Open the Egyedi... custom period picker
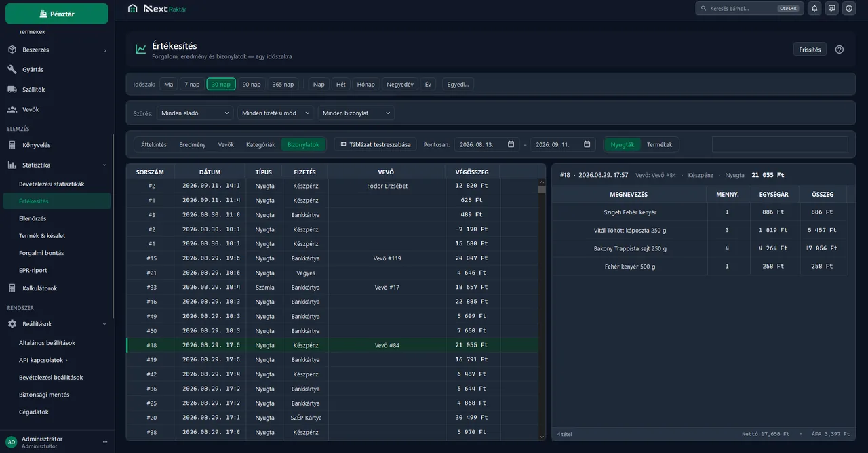Screen dimensions: 868x453 [x=458, y=85]
